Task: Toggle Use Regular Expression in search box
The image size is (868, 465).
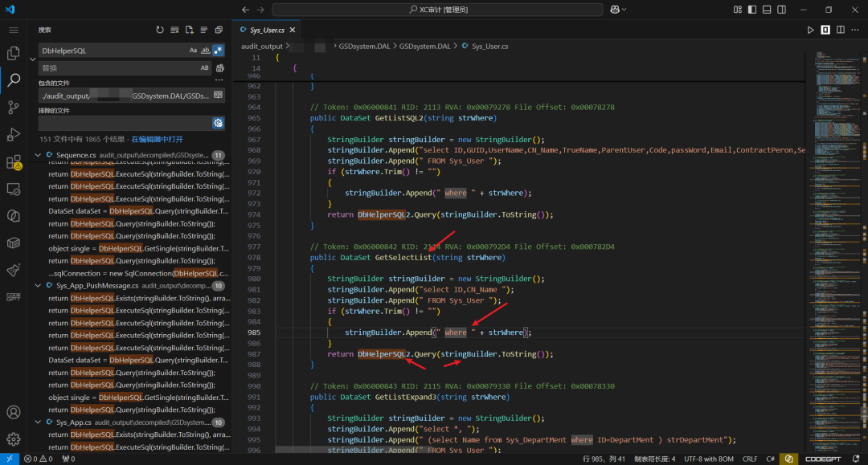Action: [218, 51]
